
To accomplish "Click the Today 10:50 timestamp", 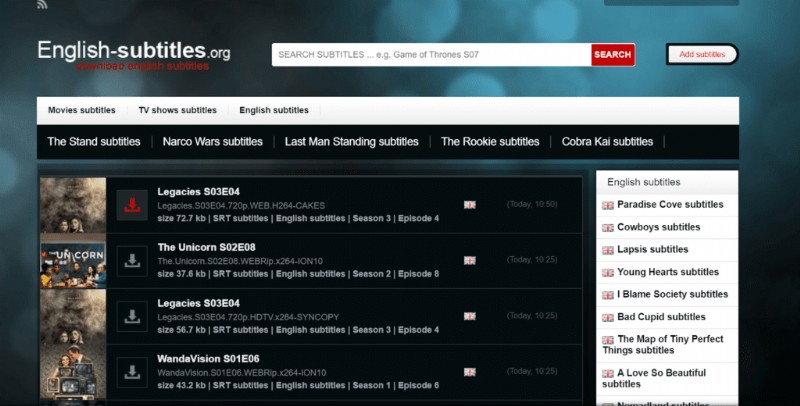I will click(532, 204).
